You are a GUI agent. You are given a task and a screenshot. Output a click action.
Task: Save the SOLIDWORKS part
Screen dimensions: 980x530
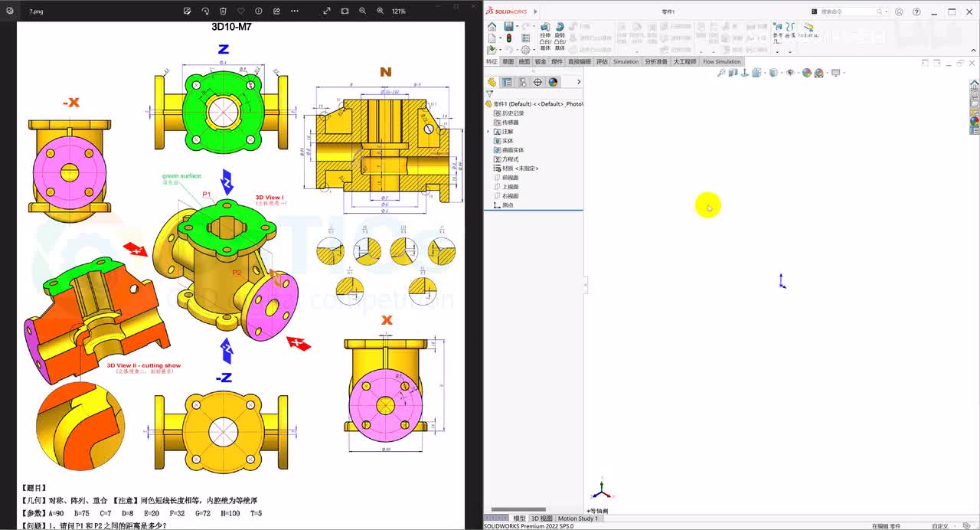pyautogui.click(x=508, y=27)
